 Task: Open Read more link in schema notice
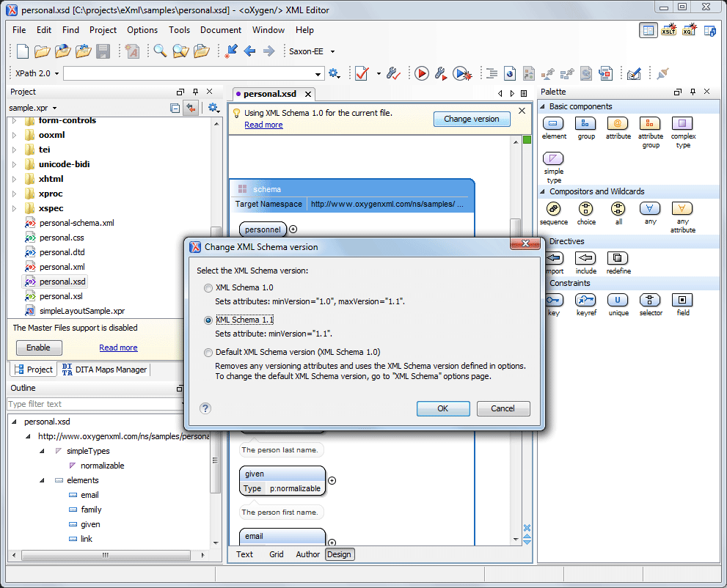pyautogui.click(x=263, y=125)
